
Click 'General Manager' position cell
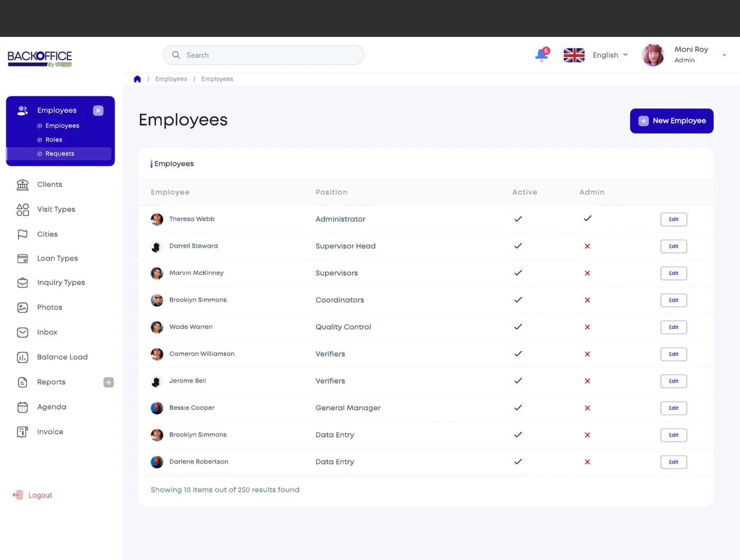click(348, 408)
